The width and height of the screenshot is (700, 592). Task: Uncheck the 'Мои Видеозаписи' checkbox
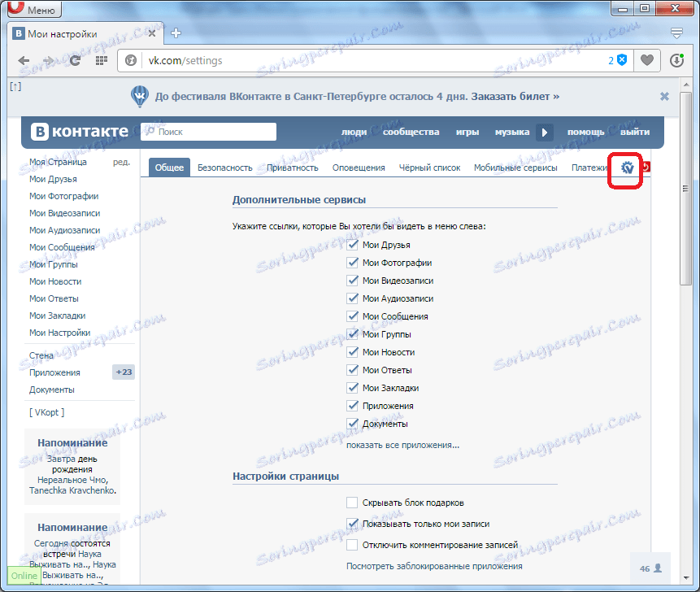352,281
